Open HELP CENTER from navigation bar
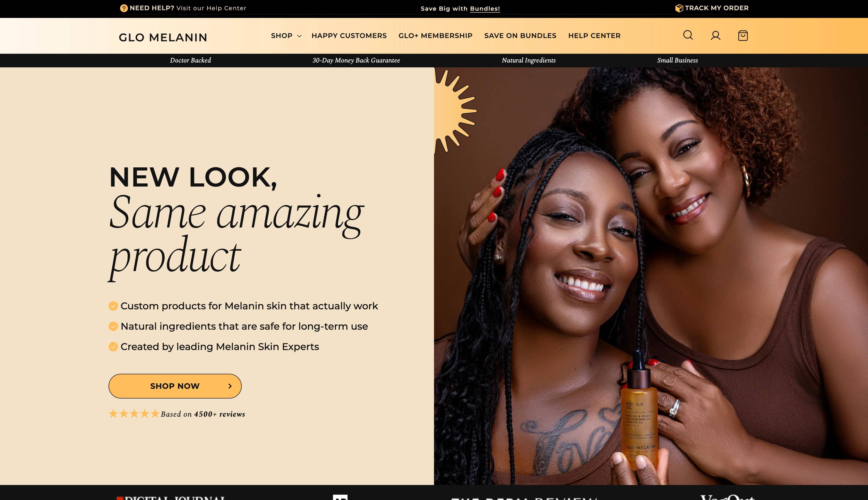The width and height of the screenshot is (868, 500). pos(594,36)
